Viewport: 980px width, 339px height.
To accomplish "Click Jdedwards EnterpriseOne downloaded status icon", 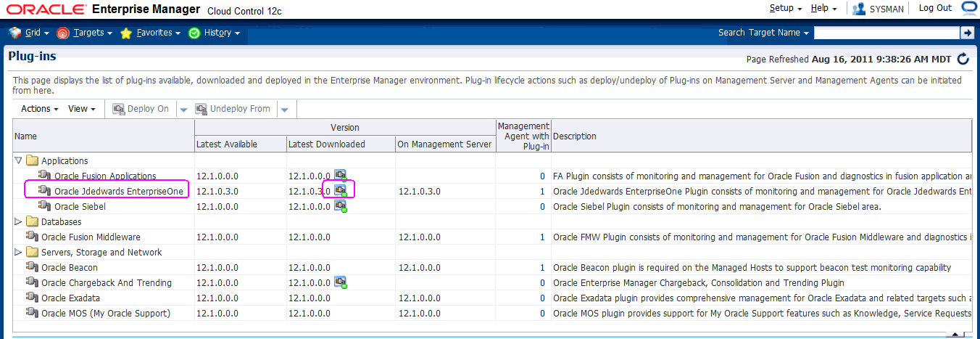I will point(341,191).
